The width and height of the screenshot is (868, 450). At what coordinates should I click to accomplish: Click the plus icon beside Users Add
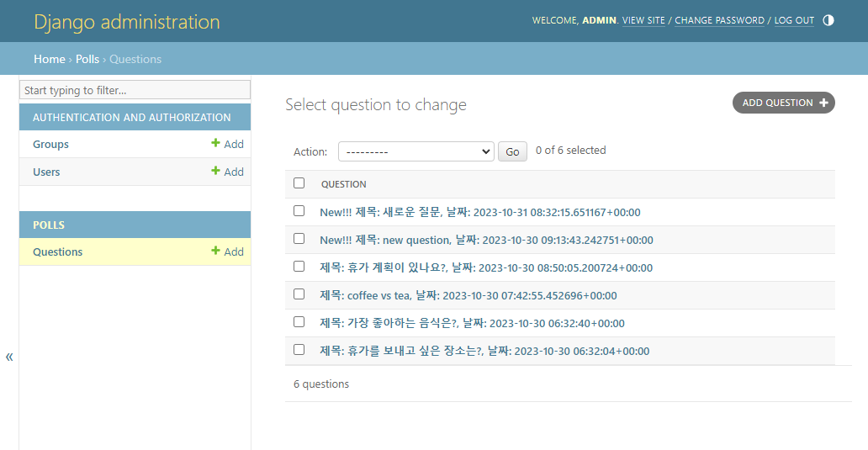[215, 171]
